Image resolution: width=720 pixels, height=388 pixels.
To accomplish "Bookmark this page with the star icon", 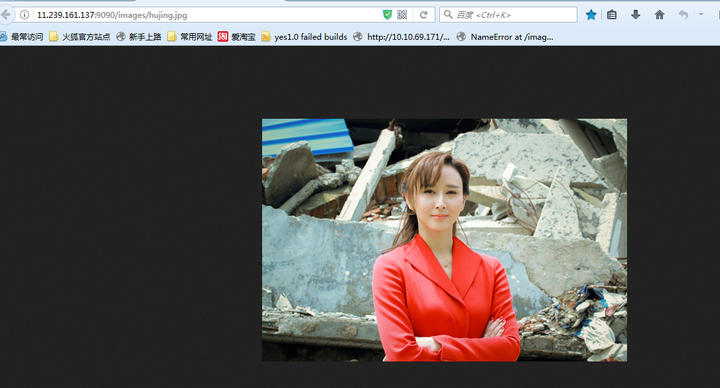I will pos(591,15).
